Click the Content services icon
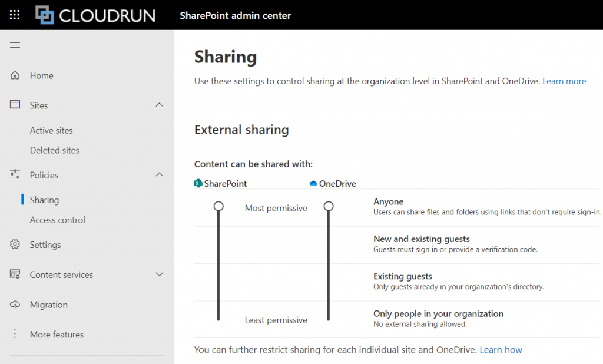The height and width of the screenshot is (364, 603). coord(15,274)
